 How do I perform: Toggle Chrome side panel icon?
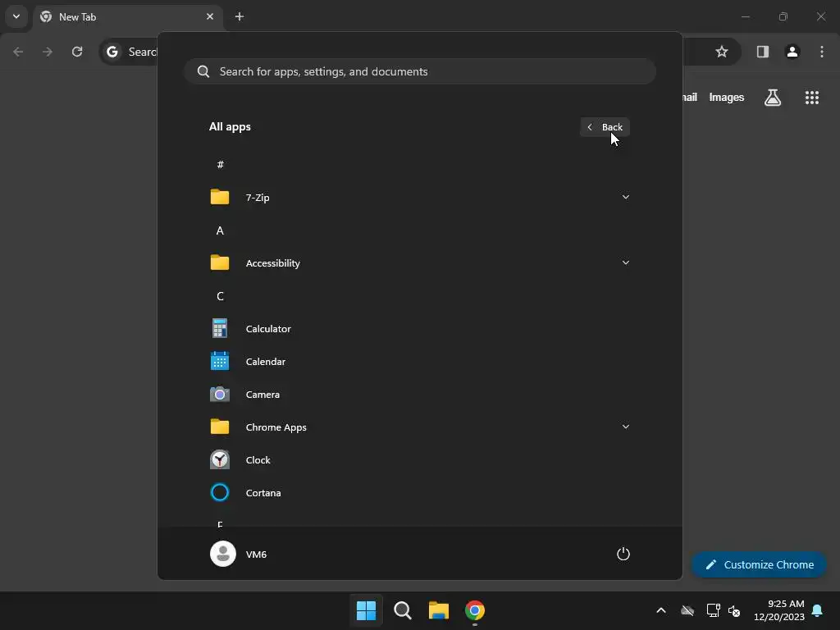click(x=763, y=52)
